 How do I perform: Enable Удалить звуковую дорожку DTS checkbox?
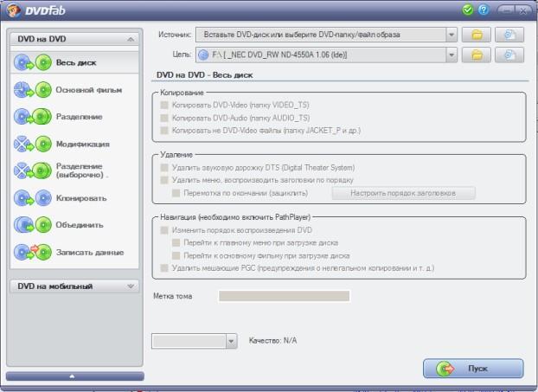(x=164, y=168)
